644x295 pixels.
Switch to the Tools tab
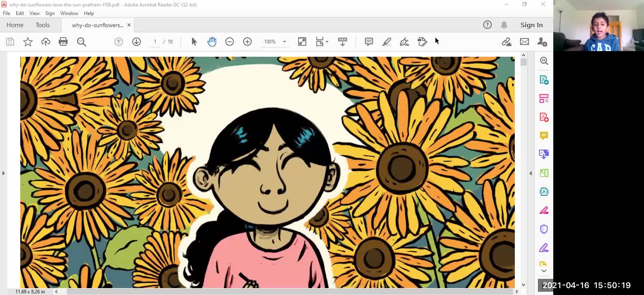[x=43, y=25]
